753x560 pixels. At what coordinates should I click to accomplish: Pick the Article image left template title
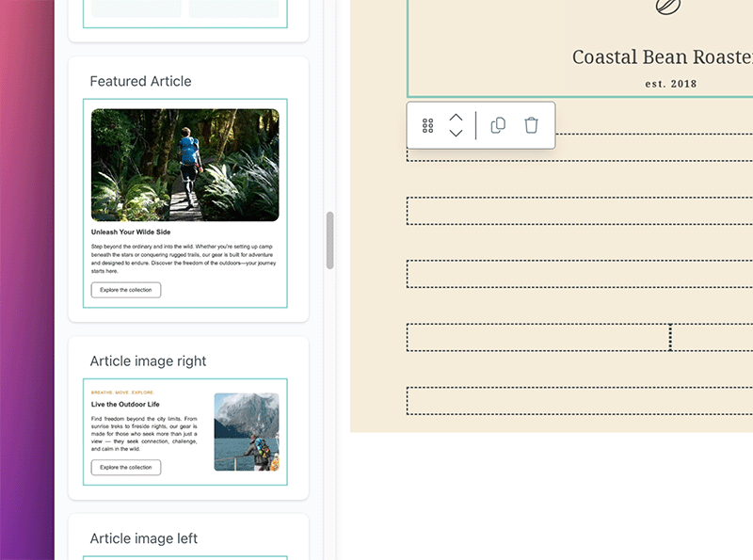click(x=143, y=538)
